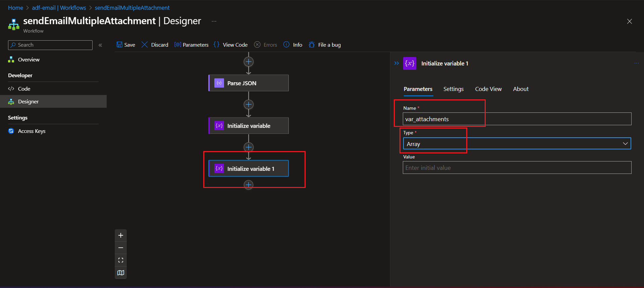Click the adf-email Workflows breadcrumb link
This screenshot has width=644, height=288.
[59, 8]
